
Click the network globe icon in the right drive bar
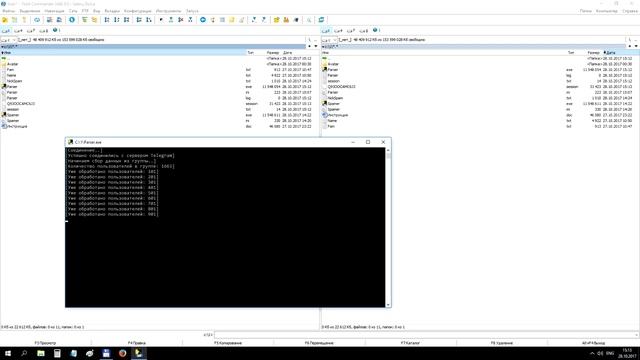click(x=376, y=30)
